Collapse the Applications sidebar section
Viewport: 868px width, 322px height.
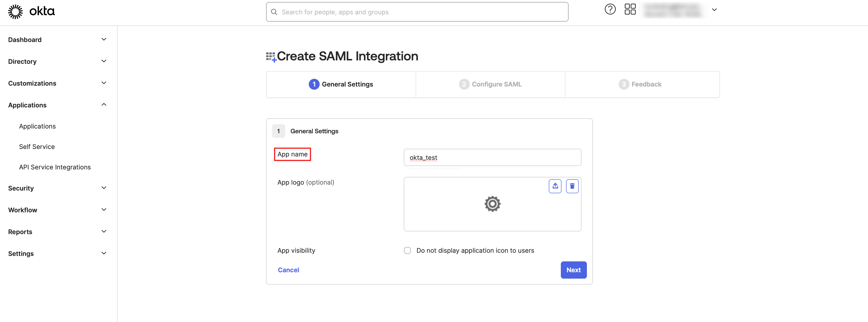pyautogui.click(x=57, y=105)
